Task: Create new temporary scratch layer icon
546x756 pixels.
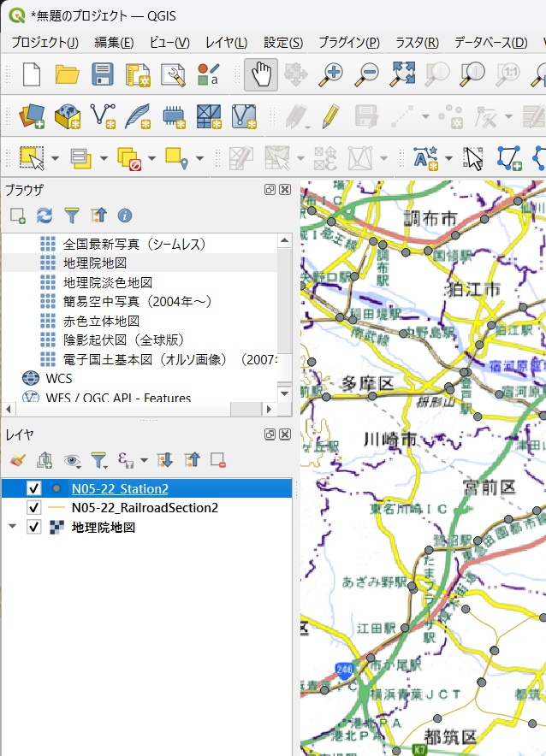Action: [x=174, y=116]
